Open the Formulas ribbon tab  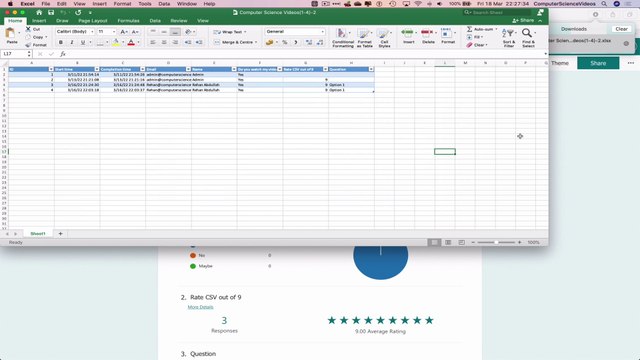pos(128,21)
